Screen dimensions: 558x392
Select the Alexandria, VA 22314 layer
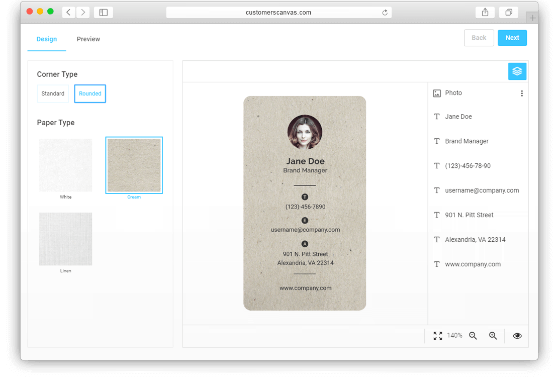[x=478, y=239]
